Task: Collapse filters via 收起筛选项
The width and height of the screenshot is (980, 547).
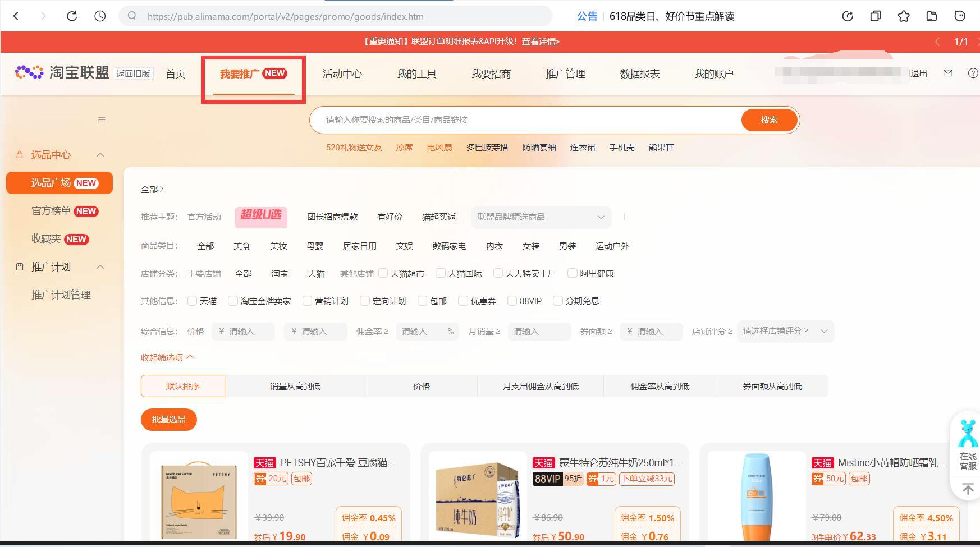Action: coord(167,357)
